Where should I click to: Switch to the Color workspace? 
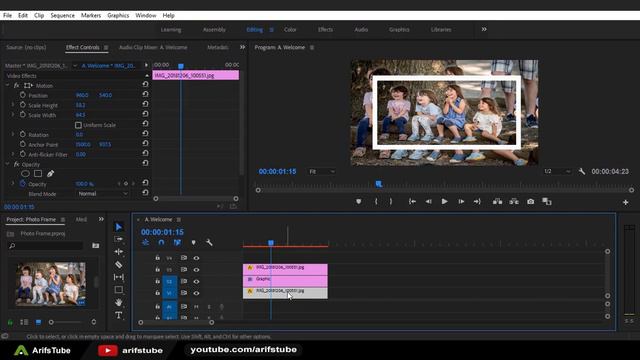pyautogui.click(x=290, y=29)
